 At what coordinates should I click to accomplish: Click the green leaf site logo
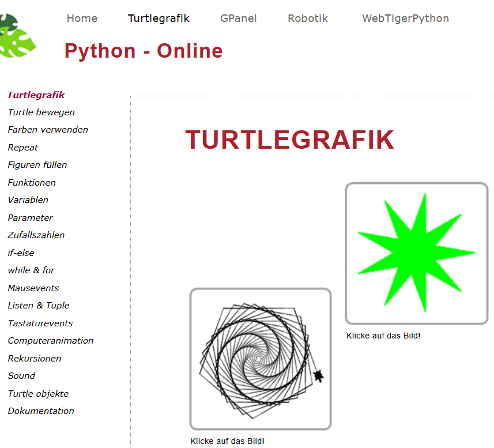[16, 36]
